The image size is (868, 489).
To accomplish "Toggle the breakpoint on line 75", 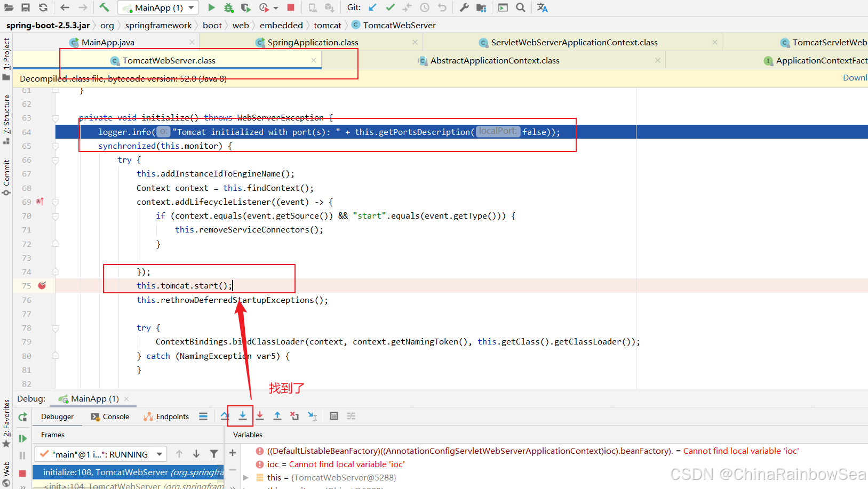I will click(42, 286).
